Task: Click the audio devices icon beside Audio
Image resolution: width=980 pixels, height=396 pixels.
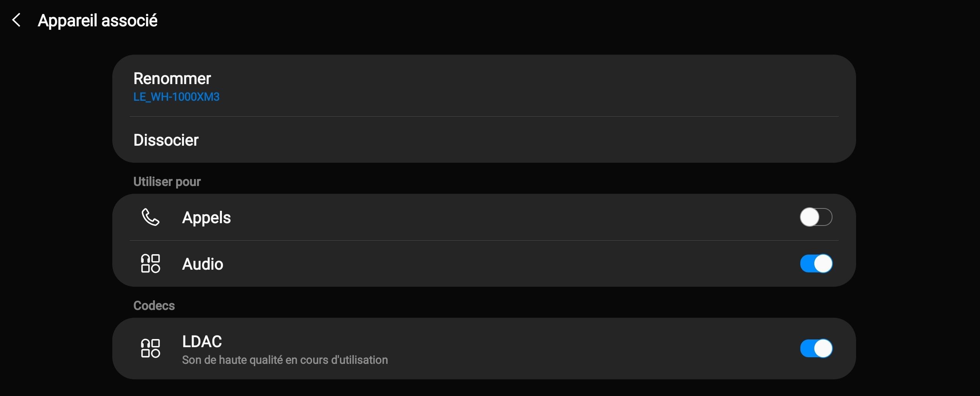Action: coord(150,263)
